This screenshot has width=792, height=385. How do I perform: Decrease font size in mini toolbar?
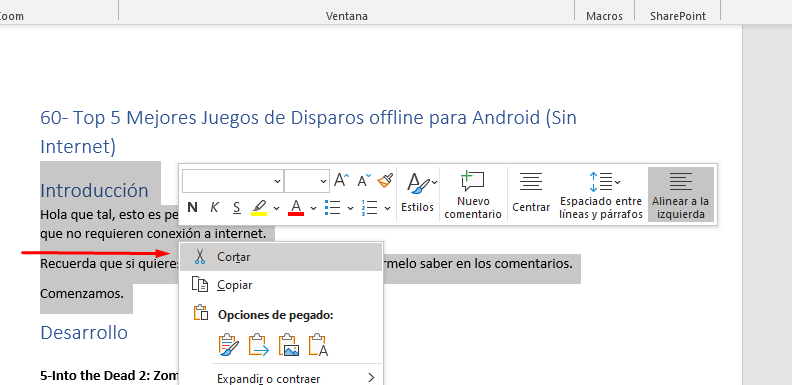pos(364,180)
